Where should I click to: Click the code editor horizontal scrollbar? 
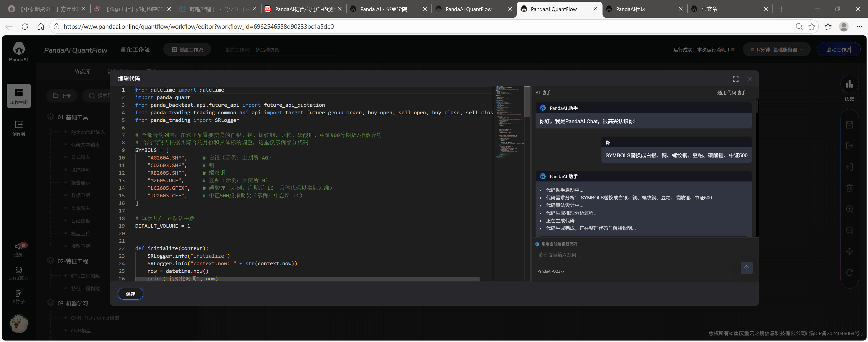(307, 279)
